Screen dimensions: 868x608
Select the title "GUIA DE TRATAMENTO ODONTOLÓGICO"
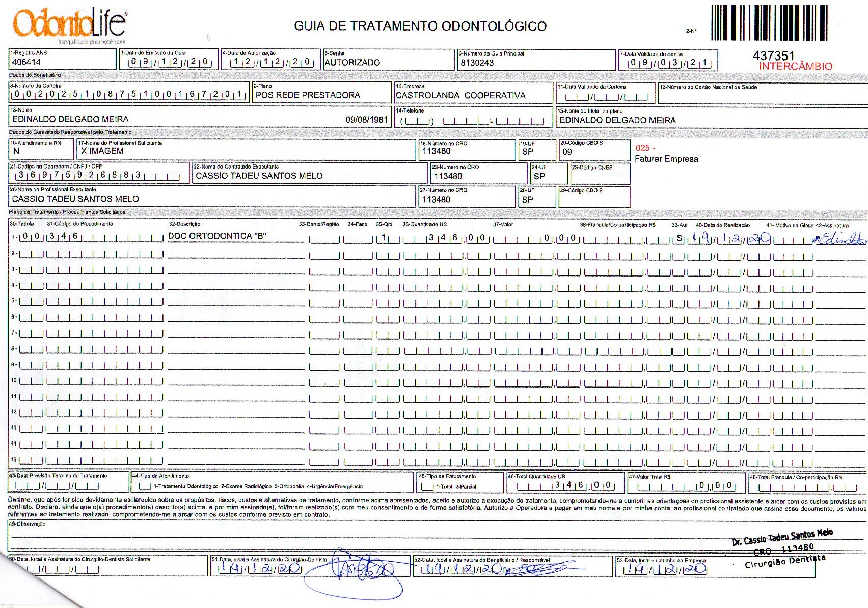420,26
